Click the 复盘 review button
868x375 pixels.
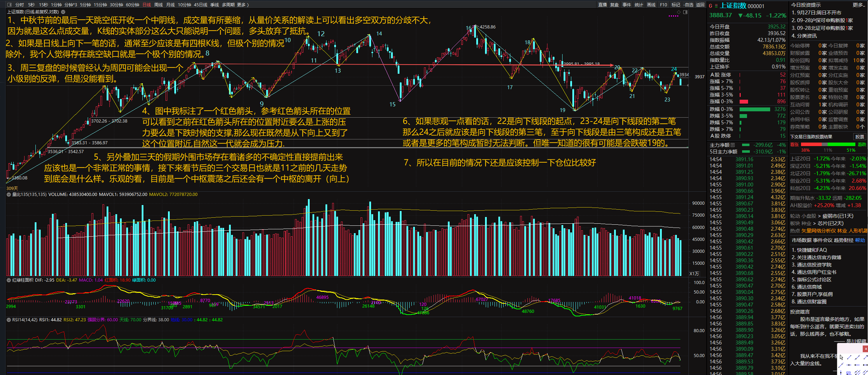pos(614,5)
